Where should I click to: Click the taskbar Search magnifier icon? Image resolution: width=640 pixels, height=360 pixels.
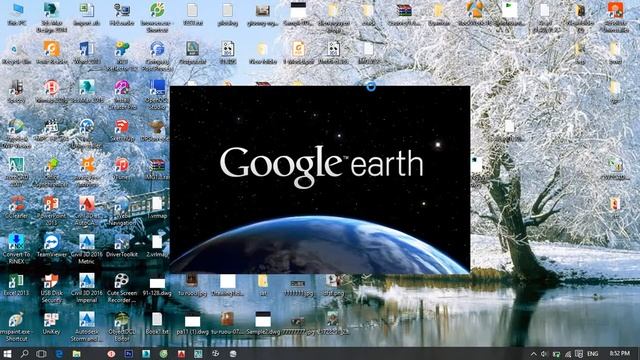[24, 353]
